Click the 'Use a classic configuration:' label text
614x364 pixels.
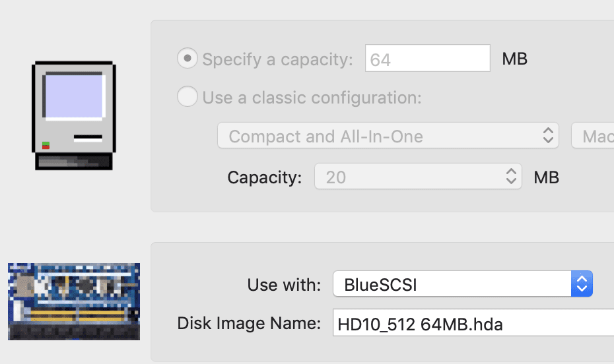point(312,98)
